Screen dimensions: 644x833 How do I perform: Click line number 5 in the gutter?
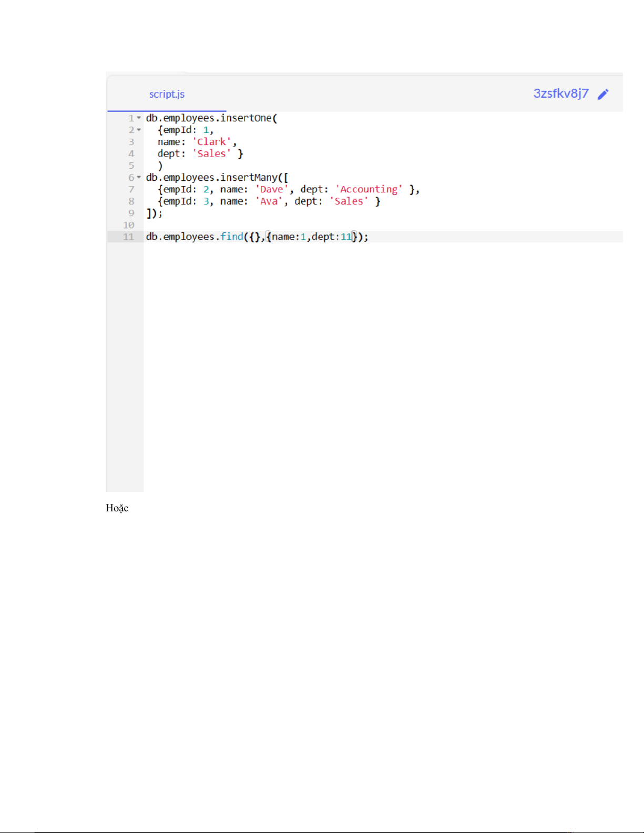click(x=131, y=166)
